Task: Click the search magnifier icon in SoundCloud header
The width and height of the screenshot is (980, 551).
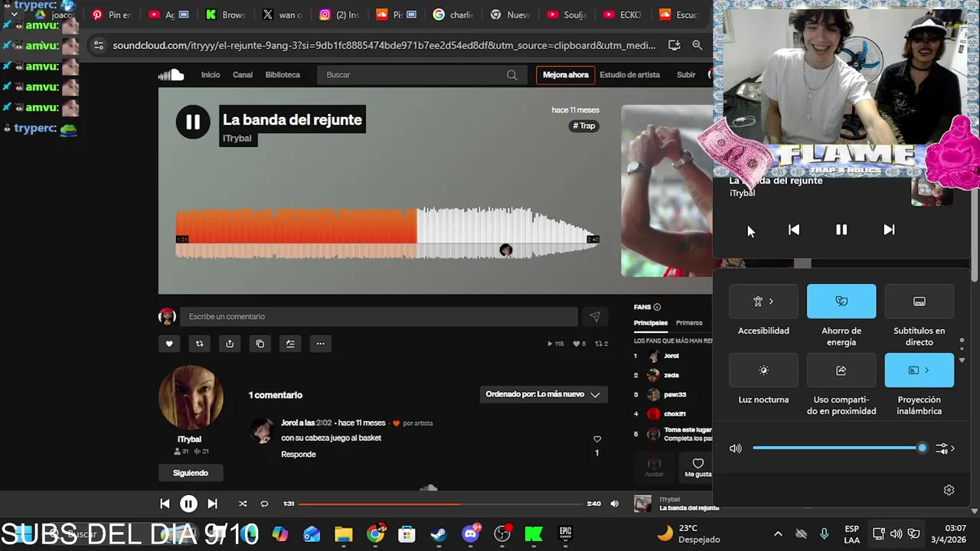Action: (x=511, y=75)
